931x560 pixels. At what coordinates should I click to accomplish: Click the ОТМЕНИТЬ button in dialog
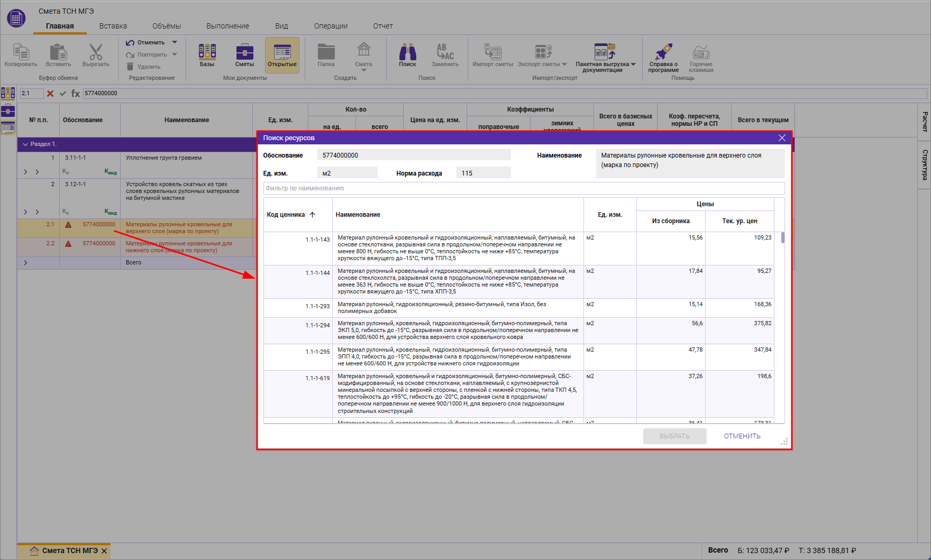pos(742,436)
